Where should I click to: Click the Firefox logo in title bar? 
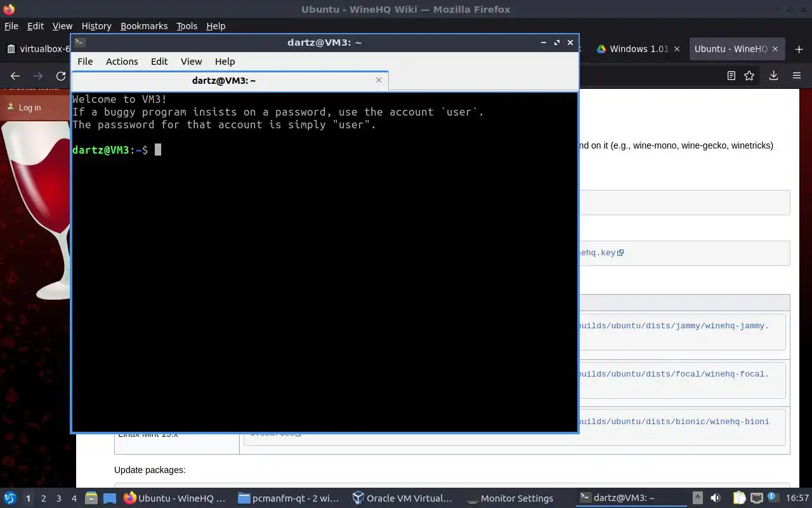point(8,9)
